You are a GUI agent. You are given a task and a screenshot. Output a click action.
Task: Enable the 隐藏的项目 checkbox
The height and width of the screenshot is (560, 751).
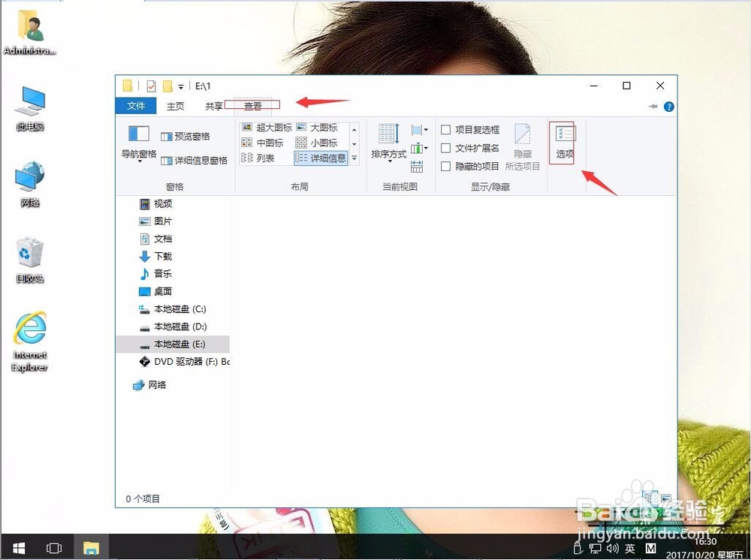point(445,166)
